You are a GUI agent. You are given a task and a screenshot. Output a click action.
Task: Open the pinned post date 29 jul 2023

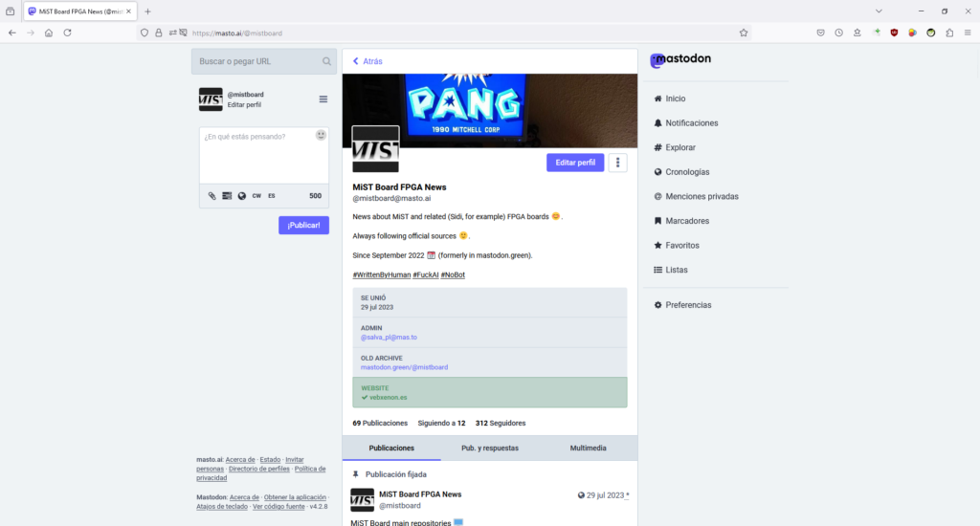(x=605, y=495)
